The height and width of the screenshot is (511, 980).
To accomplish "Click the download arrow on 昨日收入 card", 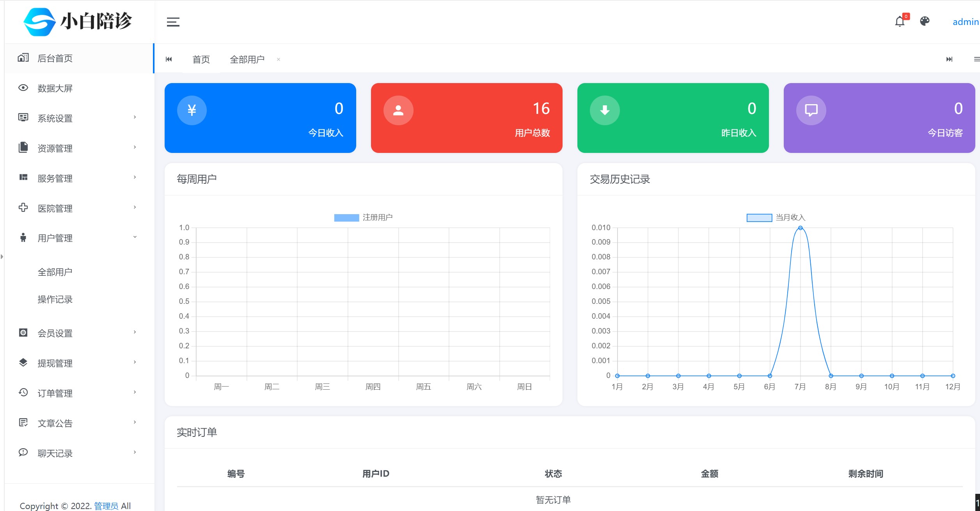I will click(x=605, y=110).
